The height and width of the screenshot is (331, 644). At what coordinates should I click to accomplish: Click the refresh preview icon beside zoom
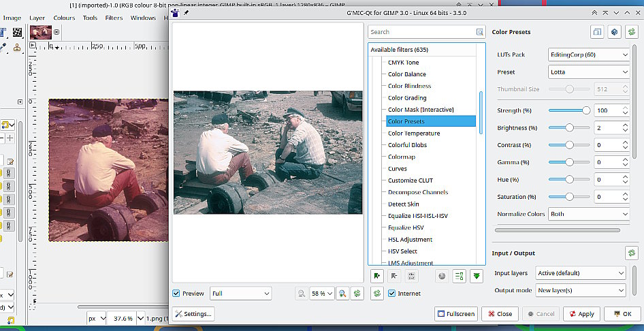357,294
